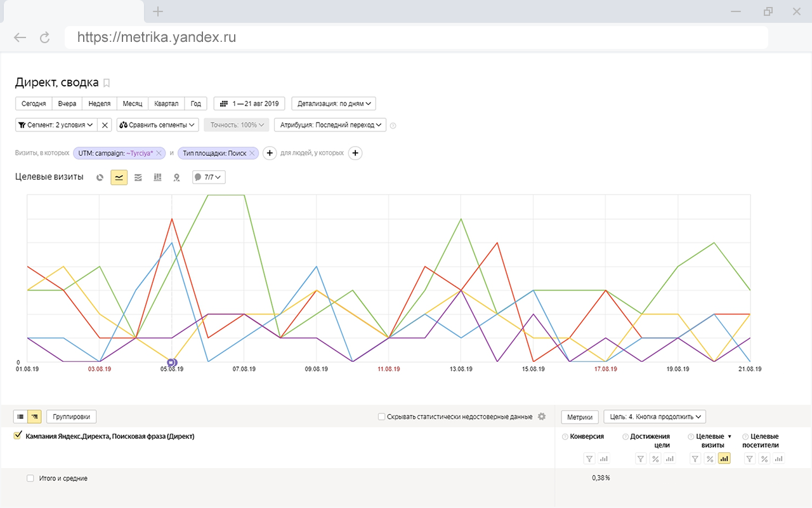Open statistical data settings gear

542,417
